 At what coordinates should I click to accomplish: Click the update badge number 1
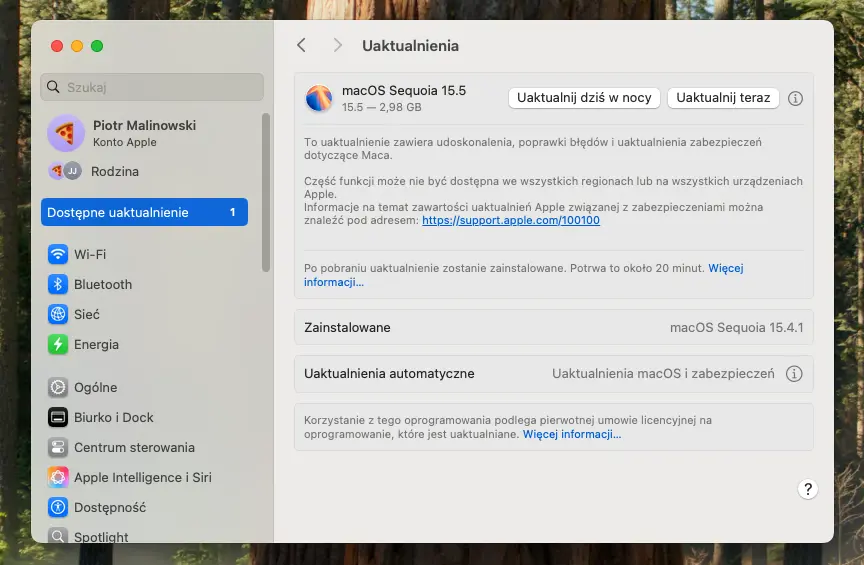click(233, 212)
